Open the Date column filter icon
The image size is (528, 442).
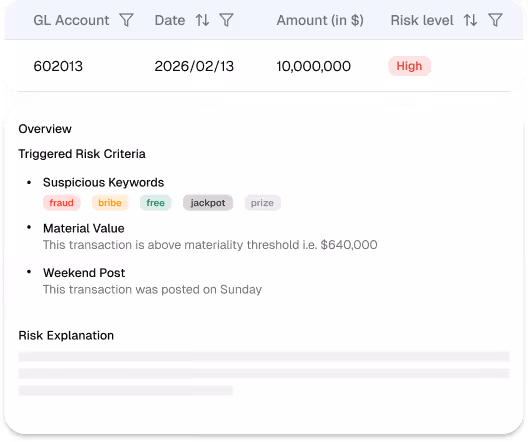click(226, 20)
